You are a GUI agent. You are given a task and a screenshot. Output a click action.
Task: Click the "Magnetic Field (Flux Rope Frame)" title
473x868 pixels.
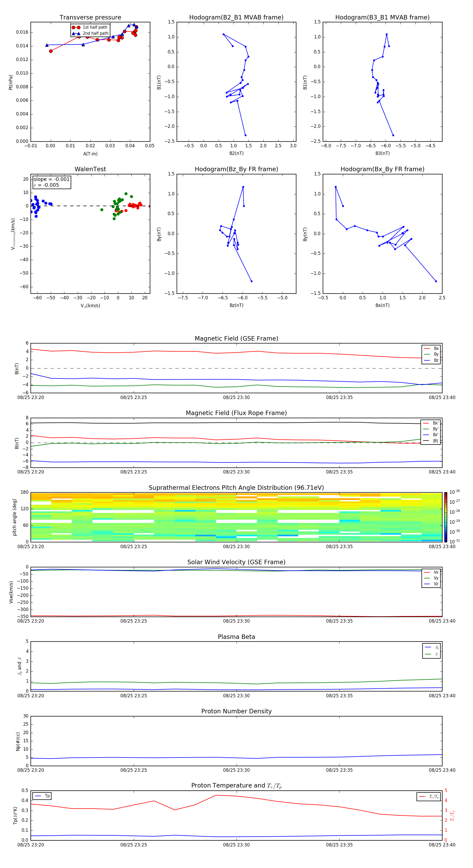click(x=236, y=413)
